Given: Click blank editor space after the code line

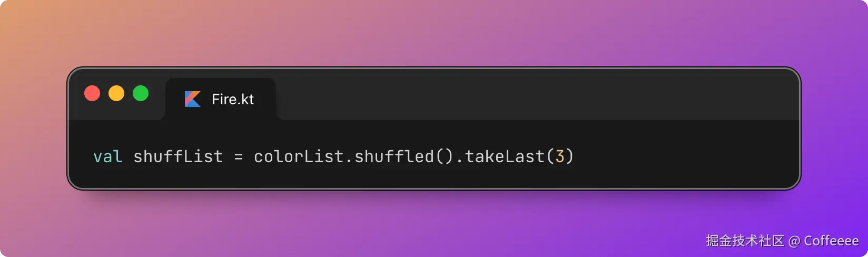Looking at the screenshot, I should click(685, 156).
